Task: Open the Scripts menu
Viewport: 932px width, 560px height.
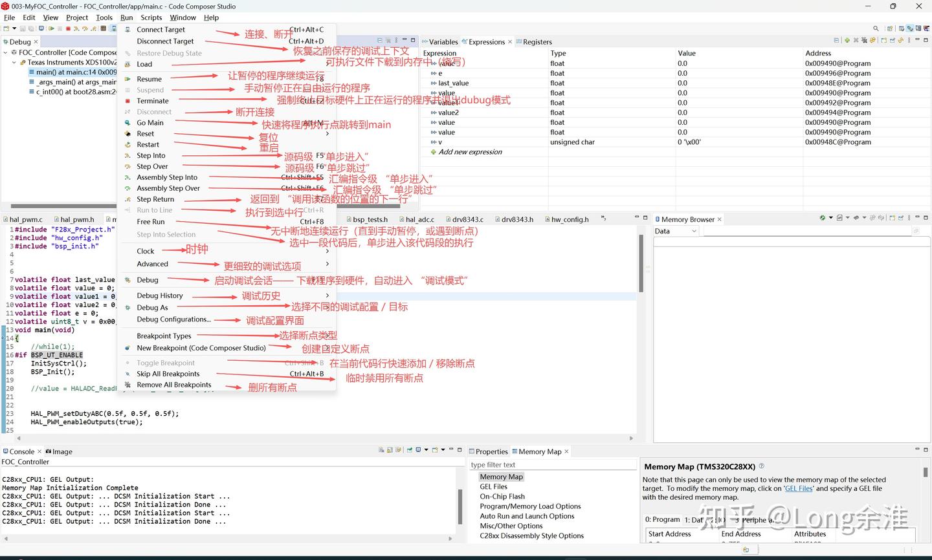Action: [151, 17]
